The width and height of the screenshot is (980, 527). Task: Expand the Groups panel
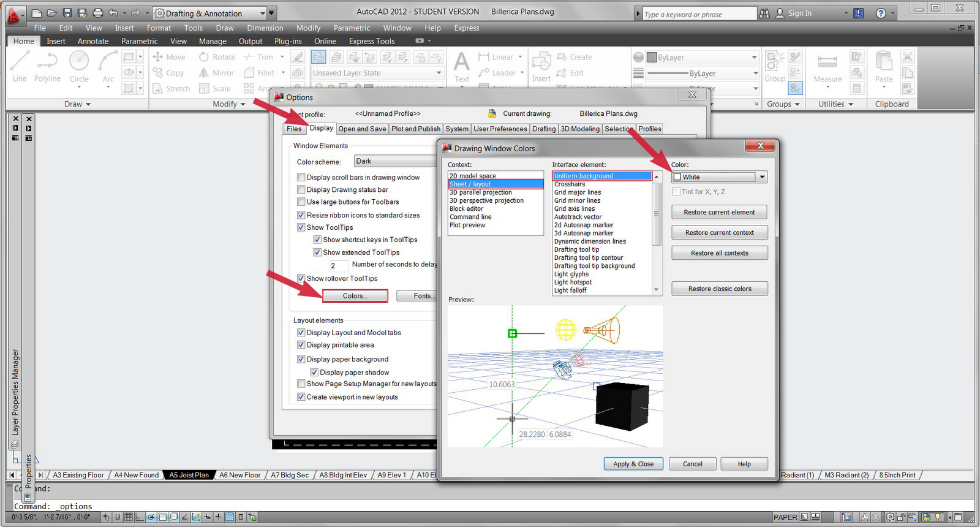[783, 104]
